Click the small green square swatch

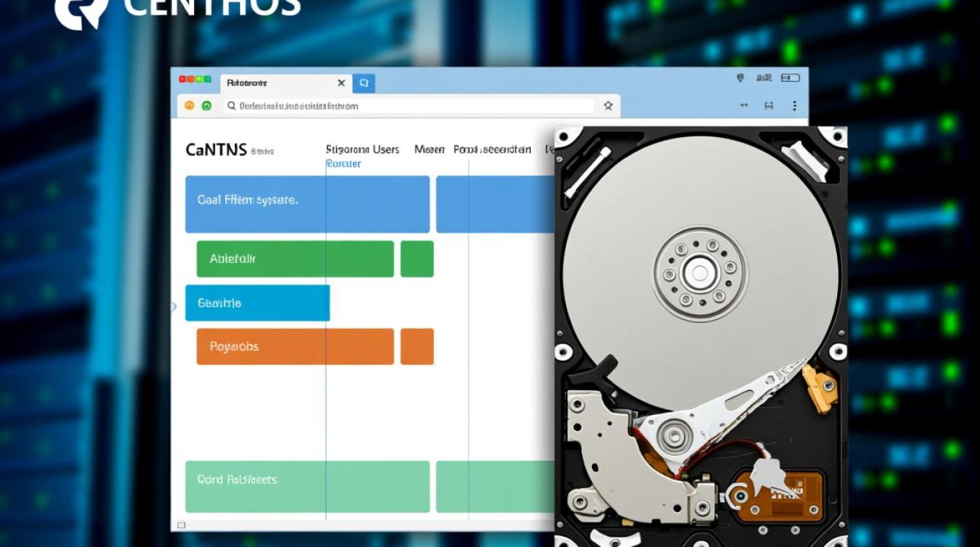coord(417,259)
